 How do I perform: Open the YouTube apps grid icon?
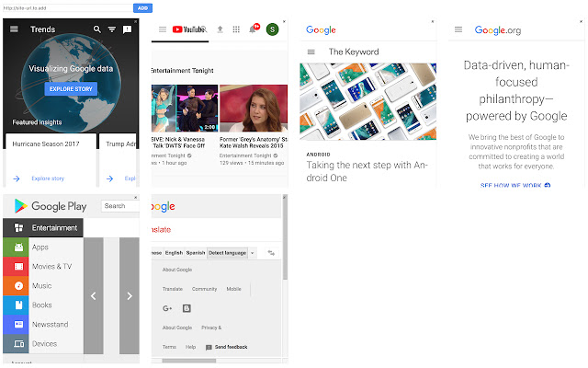236,29
